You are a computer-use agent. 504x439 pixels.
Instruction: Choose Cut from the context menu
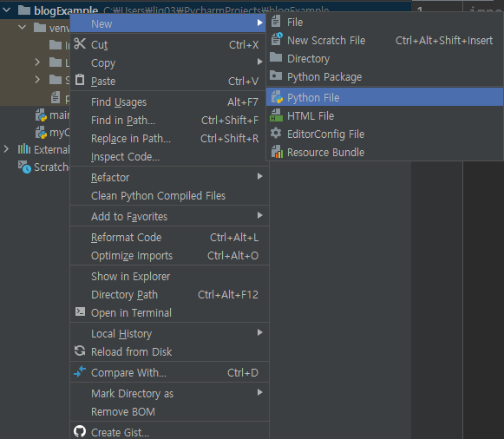(169, 44)
